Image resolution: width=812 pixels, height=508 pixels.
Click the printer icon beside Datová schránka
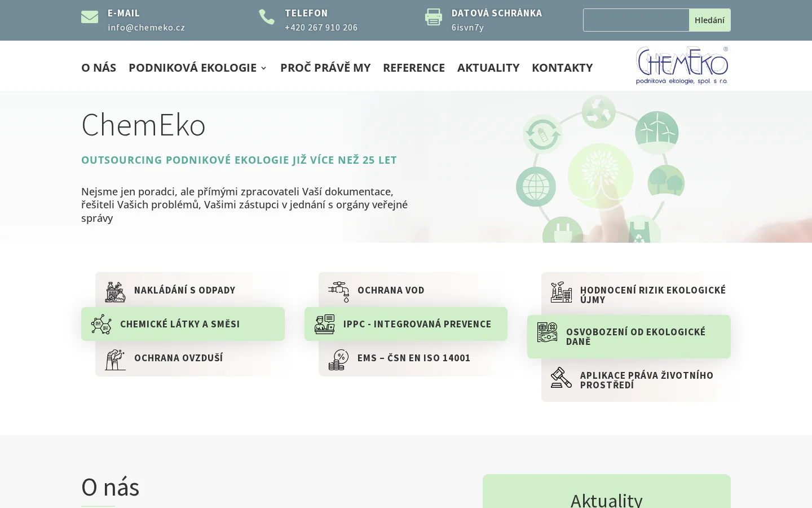[x=434, y=17]
